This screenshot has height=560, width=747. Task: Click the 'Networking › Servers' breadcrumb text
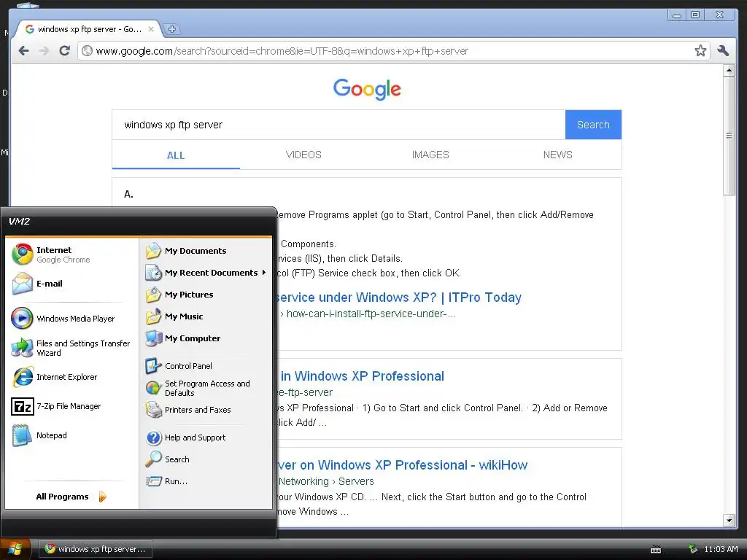[326, 481]
